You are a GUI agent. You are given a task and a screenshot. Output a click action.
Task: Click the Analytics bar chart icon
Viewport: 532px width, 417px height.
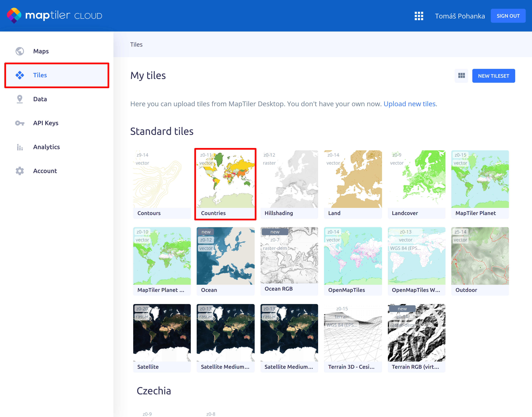(20, 147)
